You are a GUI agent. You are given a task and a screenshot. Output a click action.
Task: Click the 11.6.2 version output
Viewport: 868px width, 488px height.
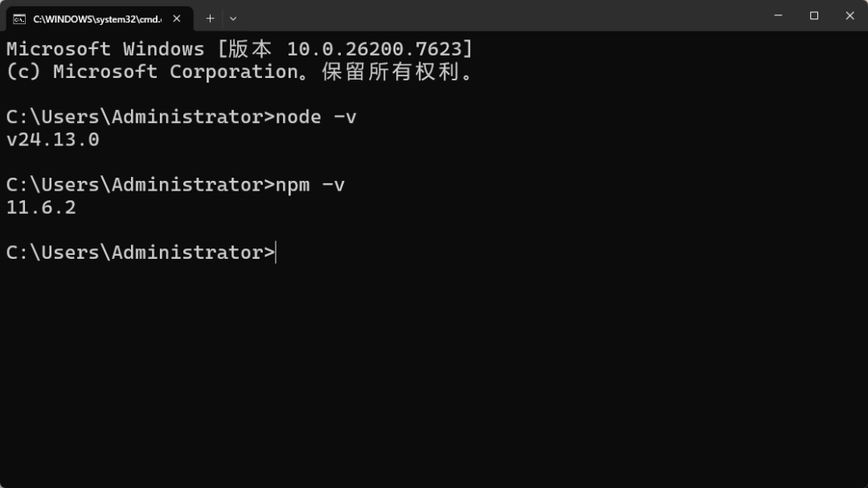pyautogui.click(x=41, y=207)
